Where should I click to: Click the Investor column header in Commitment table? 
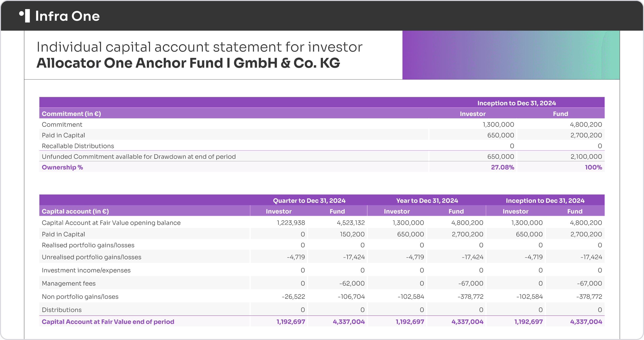(472, 114)
